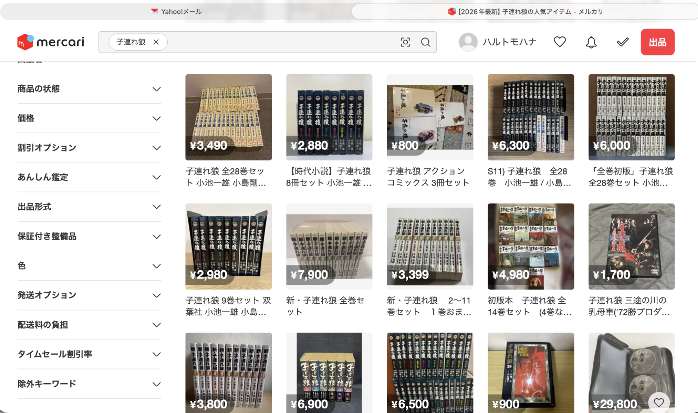
Task: Click title 【時代小説】子連れ狼 8冊セット
Action: point(329,177)
